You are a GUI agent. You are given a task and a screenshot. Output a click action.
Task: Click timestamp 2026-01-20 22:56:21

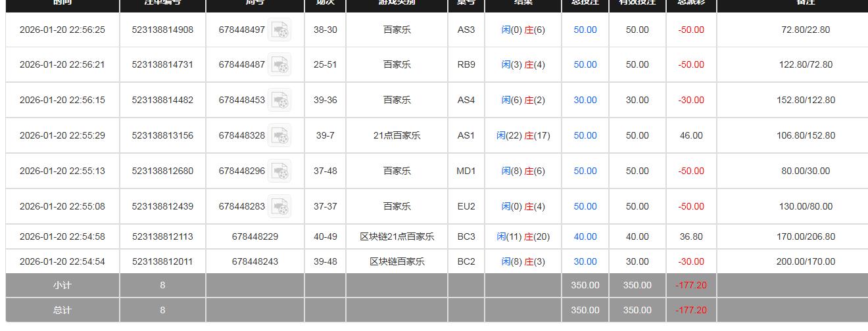tap(62, 64)
